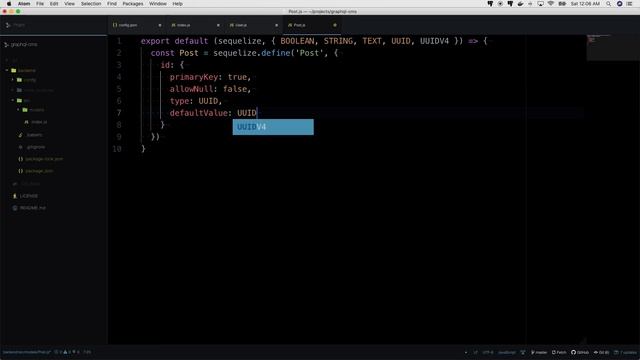Image resolution: width=640 pixels, height=360 pixels.
Task: Accept the UUIDV4 autocomplete suggestion
Action: point(273,127)
